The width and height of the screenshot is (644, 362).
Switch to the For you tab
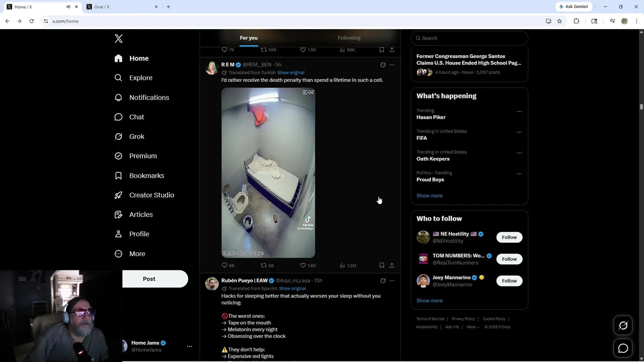[x=249, y=38]
